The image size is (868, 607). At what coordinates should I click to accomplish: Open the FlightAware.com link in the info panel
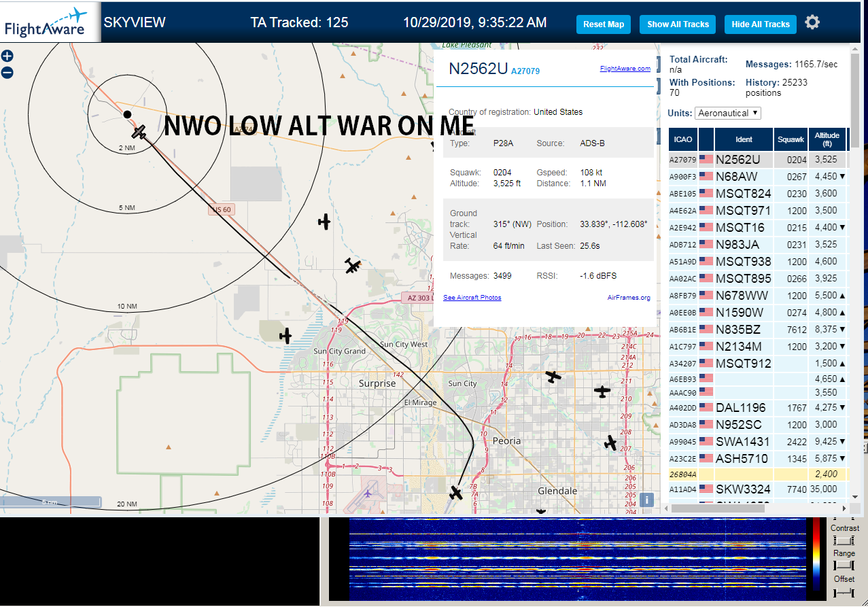[625, 69]
